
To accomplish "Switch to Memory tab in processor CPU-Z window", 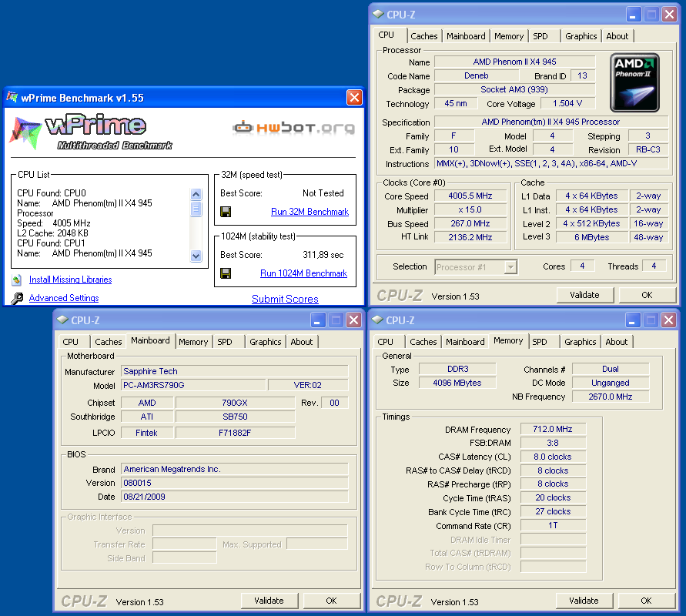I will [509, 36].
